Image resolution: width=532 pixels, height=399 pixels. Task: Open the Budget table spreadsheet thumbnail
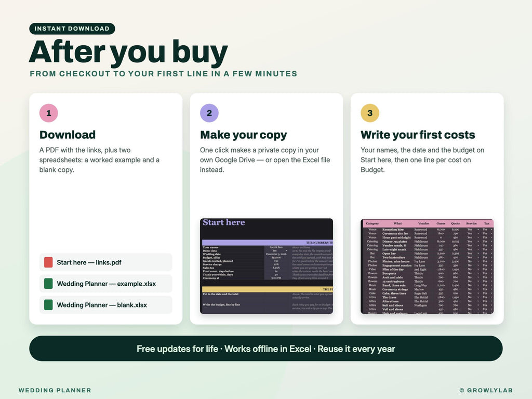coord(427,267)
